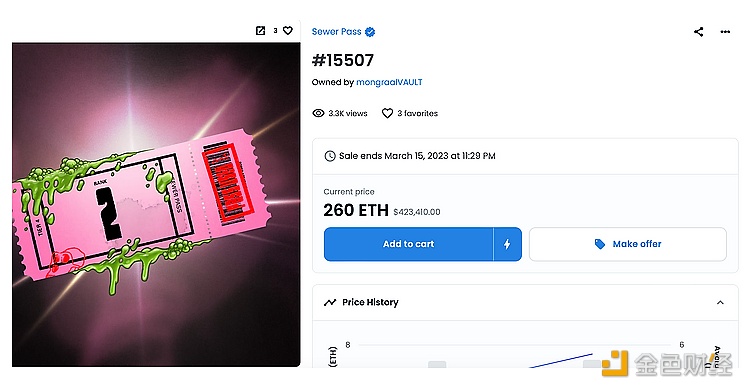744x388 pixels.
Task: Click the trend line icon by Price History
Action: (x=330, y=302)
